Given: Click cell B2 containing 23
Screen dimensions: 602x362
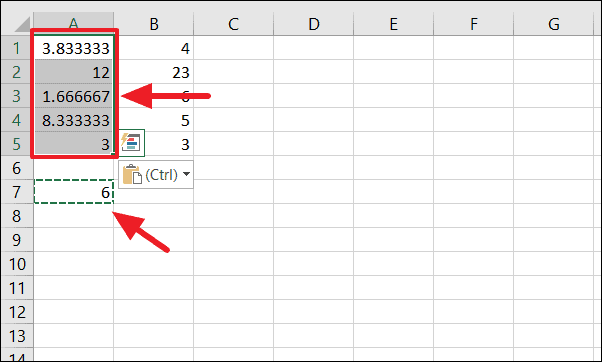Looking at the screenshot, I should click(x=154, y=72).
